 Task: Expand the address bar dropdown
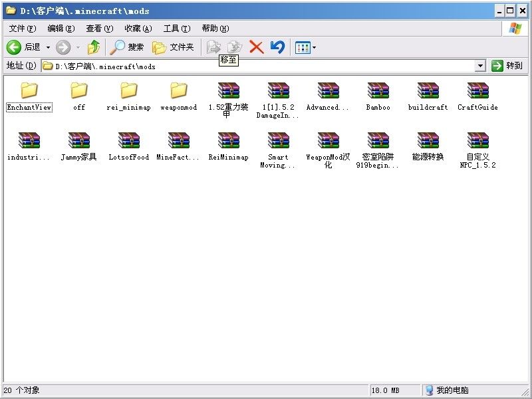click(480, 66)
